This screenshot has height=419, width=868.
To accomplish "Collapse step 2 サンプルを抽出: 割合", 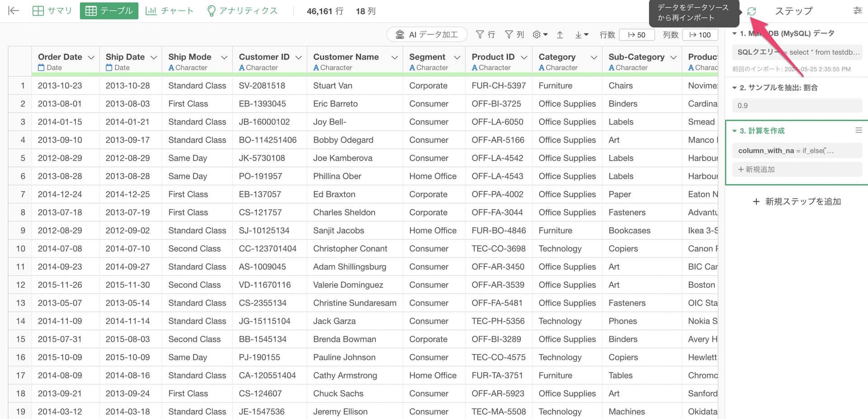I will tap(735, 88).
